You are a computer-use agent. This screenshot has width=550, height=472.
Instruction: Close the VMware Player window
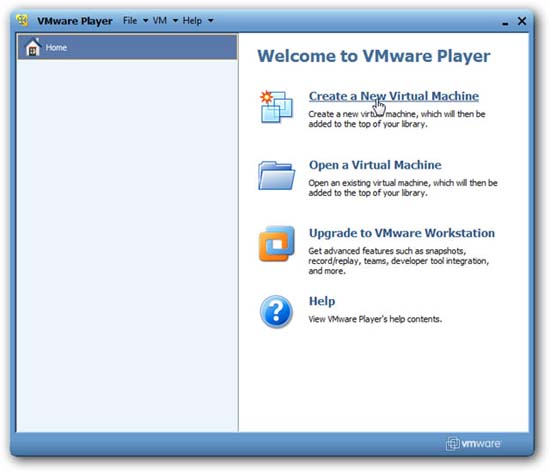522,21
